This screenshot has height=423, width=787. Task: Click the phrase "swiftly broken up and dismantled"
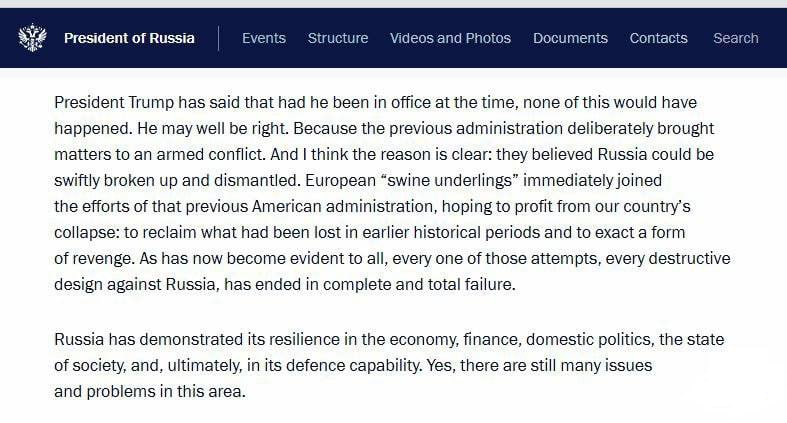point(172,181)
